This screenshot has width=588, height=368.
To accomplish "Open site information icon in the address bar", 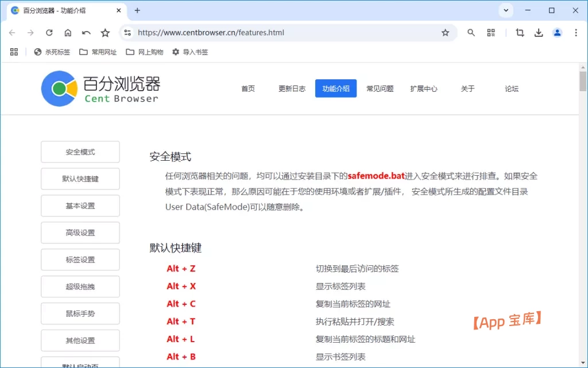I will pyautogui.click(x=127, y=33).
